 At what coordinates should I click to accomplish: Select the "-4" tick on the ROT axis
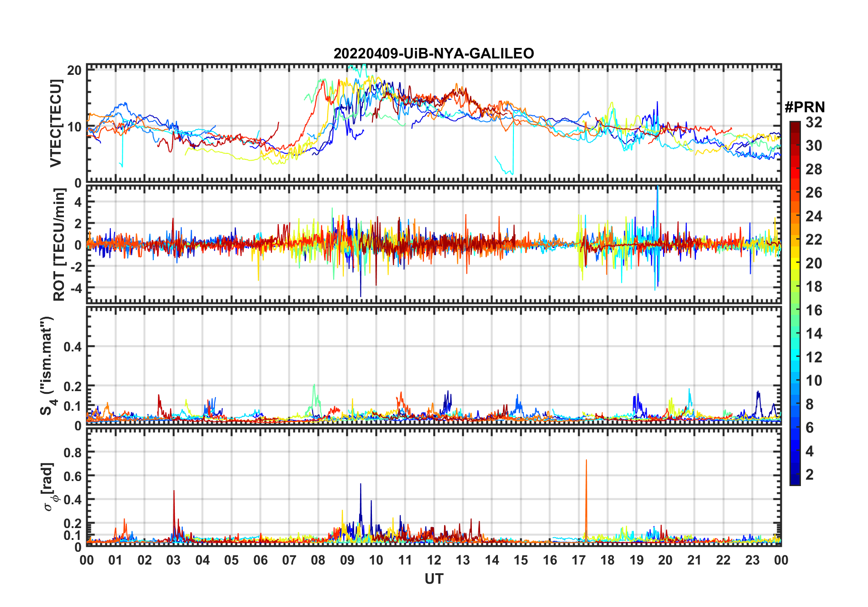[x=75, y=288]
